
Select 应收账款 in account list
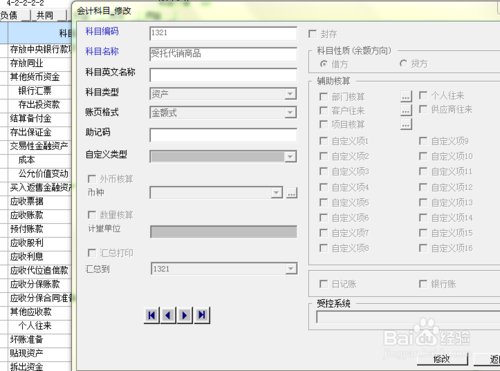click(27, 215)
